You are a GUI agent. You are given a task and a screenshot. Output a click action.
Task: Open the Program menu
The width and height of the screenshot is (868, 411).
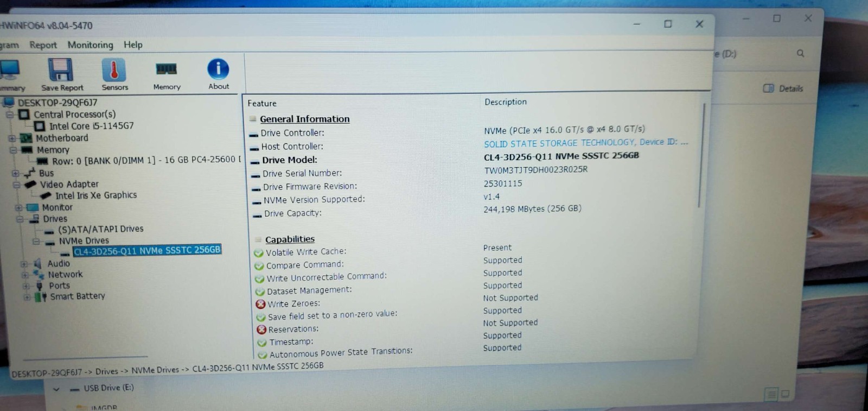[9, 45]
